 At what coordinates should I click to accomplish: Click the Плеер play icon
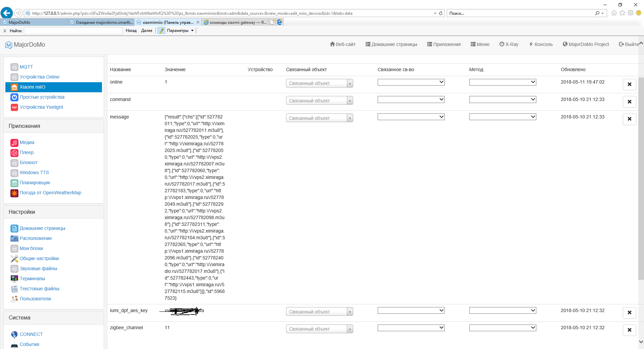pyautogui.click(x=14, y=153)
